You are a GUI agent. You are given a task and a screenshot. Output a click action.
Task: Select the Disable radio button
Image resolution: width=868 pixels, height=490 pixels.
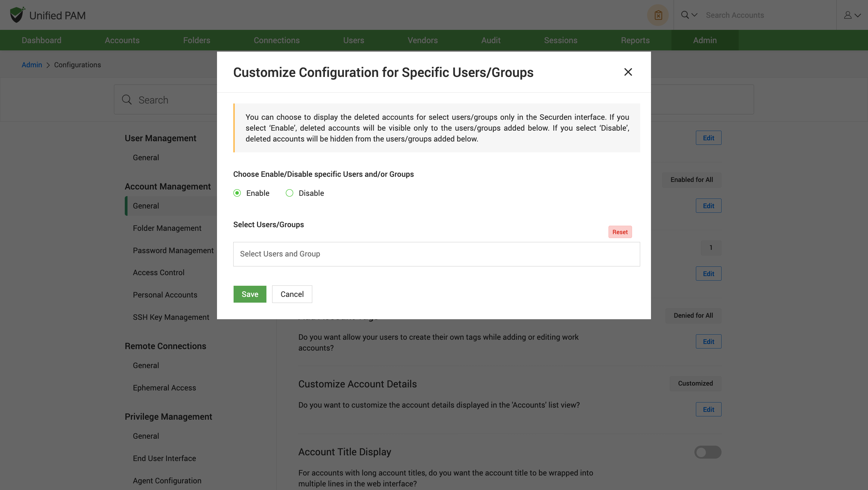pos(289,193)
